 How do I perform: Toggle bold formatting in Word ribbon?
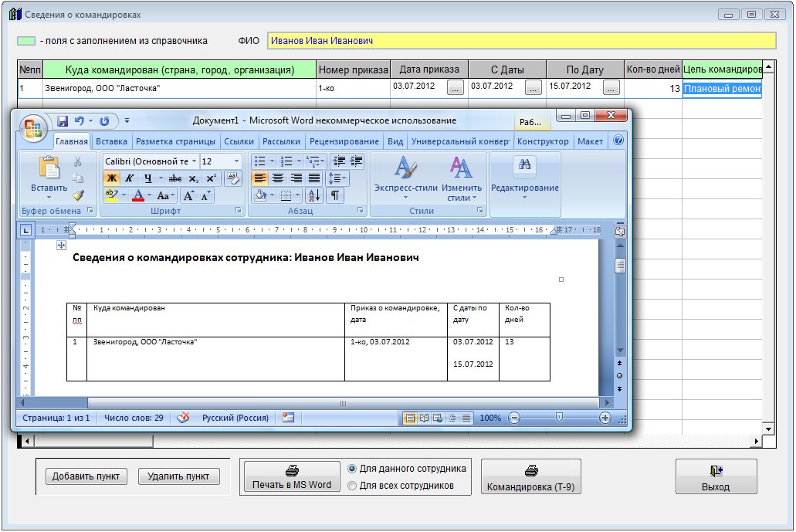112,178
